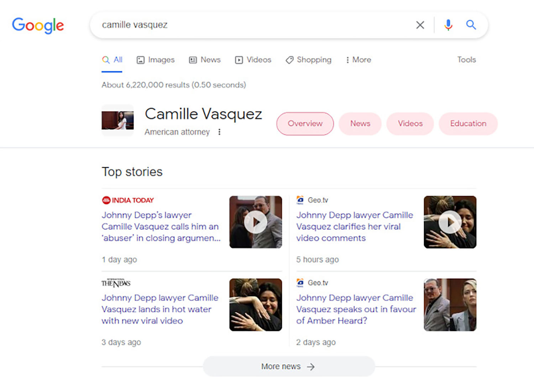Open the Camille Vasquez profile thumbnail
The width and height of the screenshot is (534, 392).
coord(117,120)
